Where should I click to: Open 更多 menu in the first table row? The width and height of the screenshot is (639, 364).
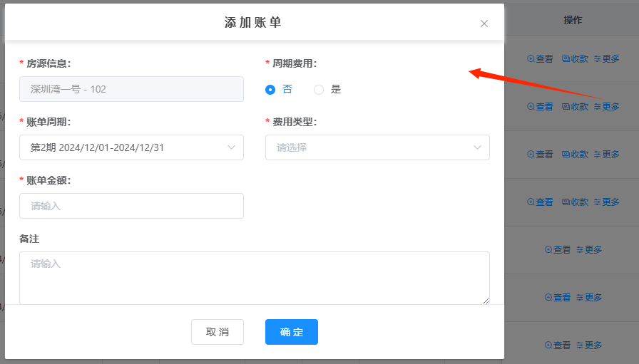coord(607,59)
